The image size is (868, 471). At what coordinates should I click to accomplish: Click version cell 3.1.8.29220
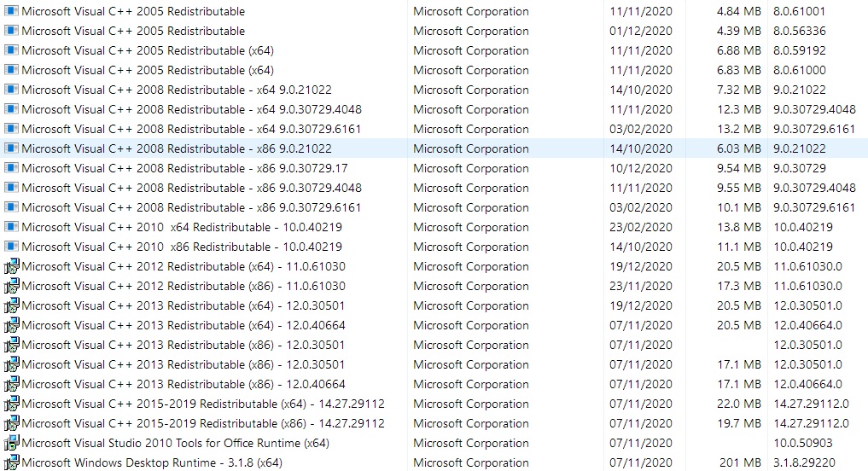(x=804, y=462)
